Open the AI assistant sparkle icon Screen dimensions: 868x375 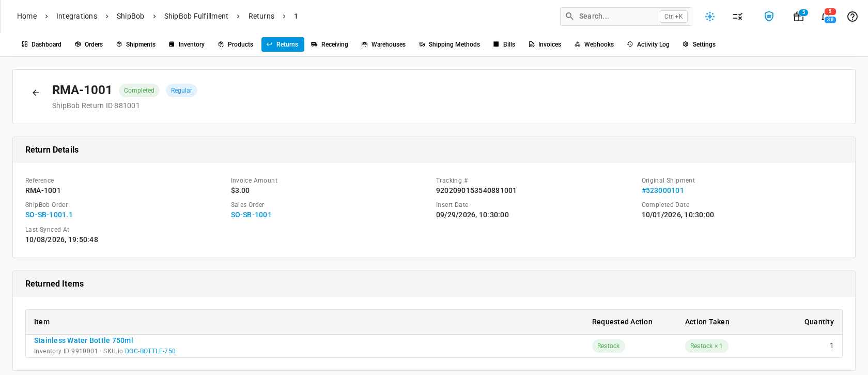[710, 17]
